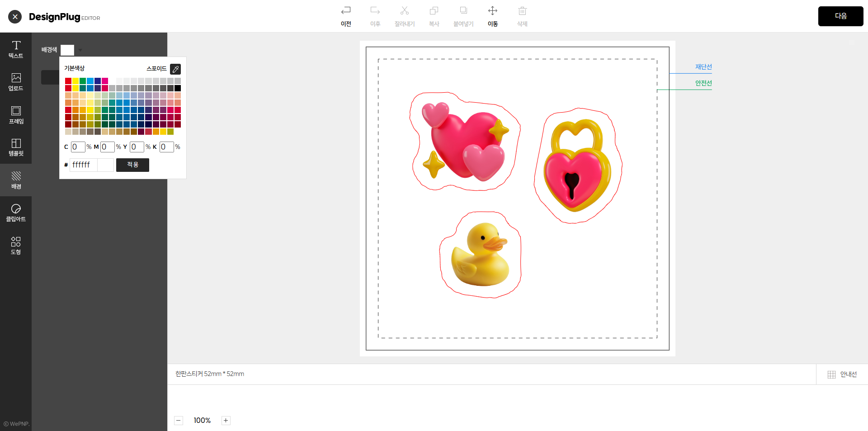Screen dimensions: 868x431
Task: Click the hex color input field
Action: coord(84,165)
